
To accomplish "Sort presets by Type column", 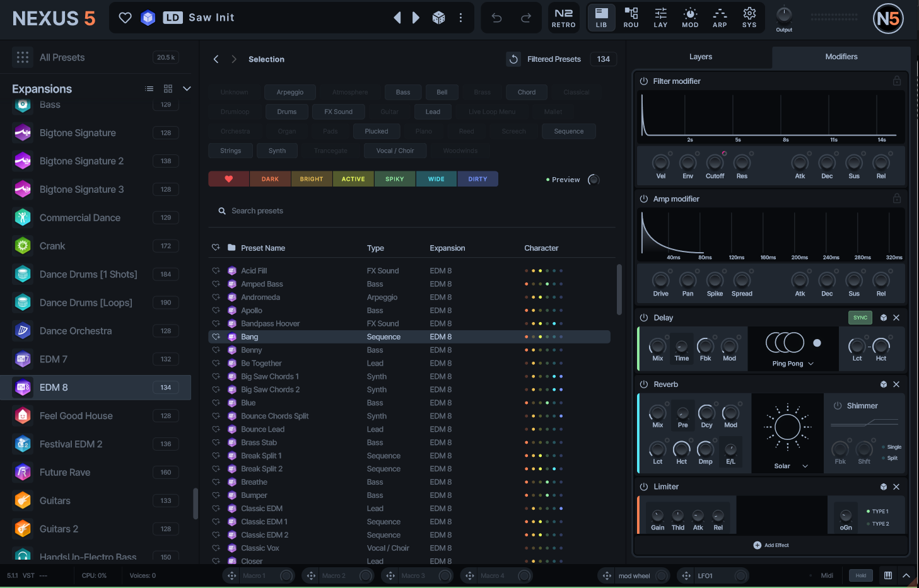I will (376, 248).
